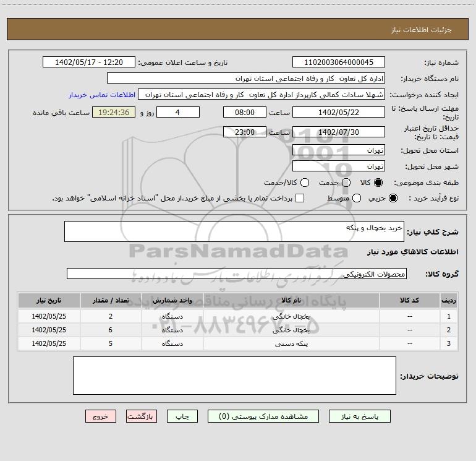Click the remaining time 19:24:36 field
Viewport: 476px width, 461px height.
114,112
